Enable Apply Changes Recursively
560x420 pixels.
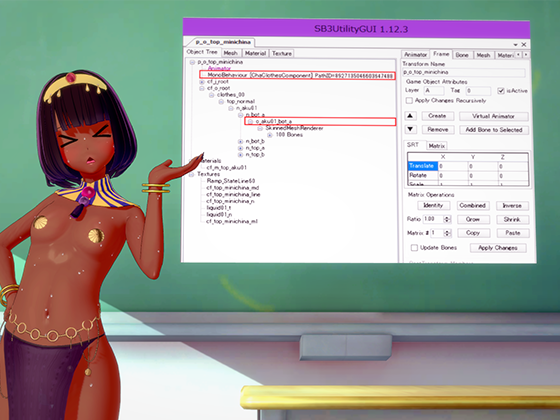(x=409, y=101)
